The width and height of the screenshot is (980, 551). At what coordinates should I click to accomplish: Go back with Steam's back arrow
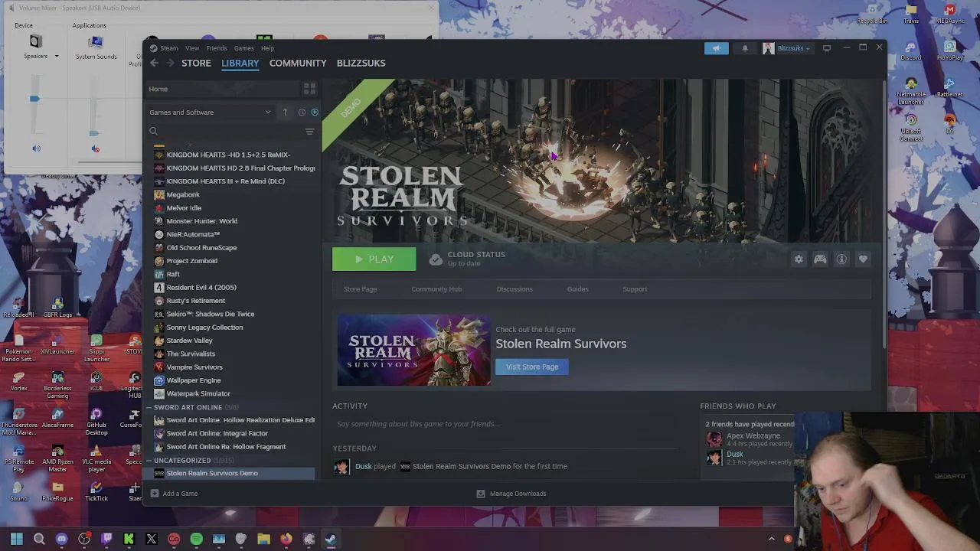(154, 63)
